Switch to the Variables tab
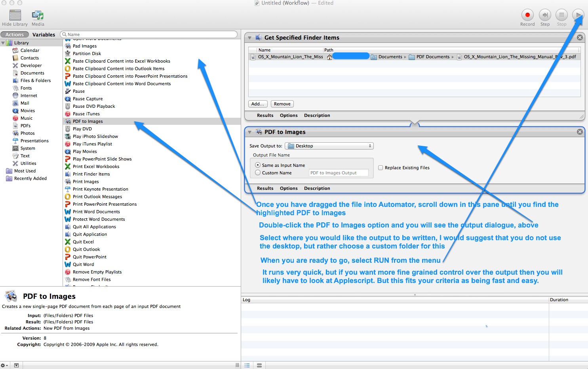Viewport: 588px width, 369px height. click(44, 34)
